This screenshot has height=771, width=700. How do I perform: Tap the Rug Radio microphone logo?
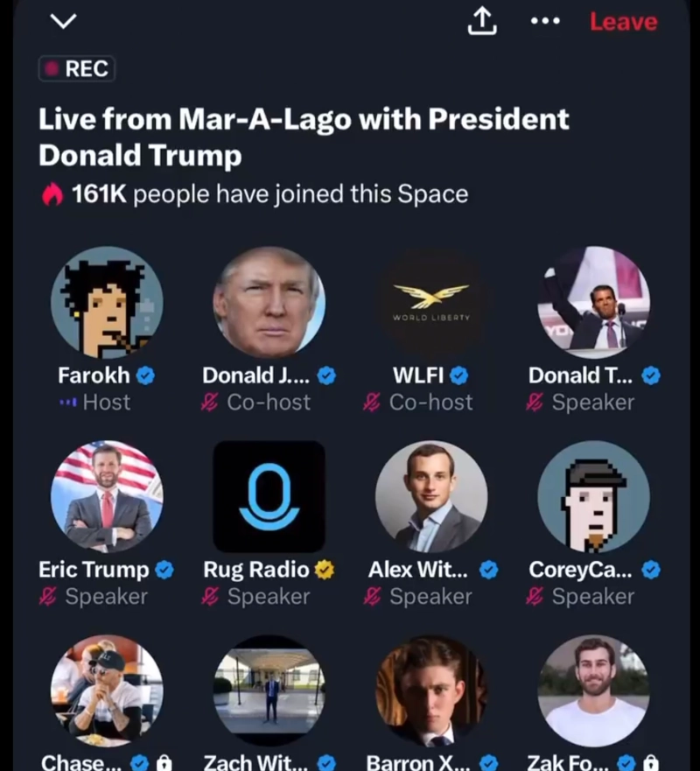coord(269,496)
